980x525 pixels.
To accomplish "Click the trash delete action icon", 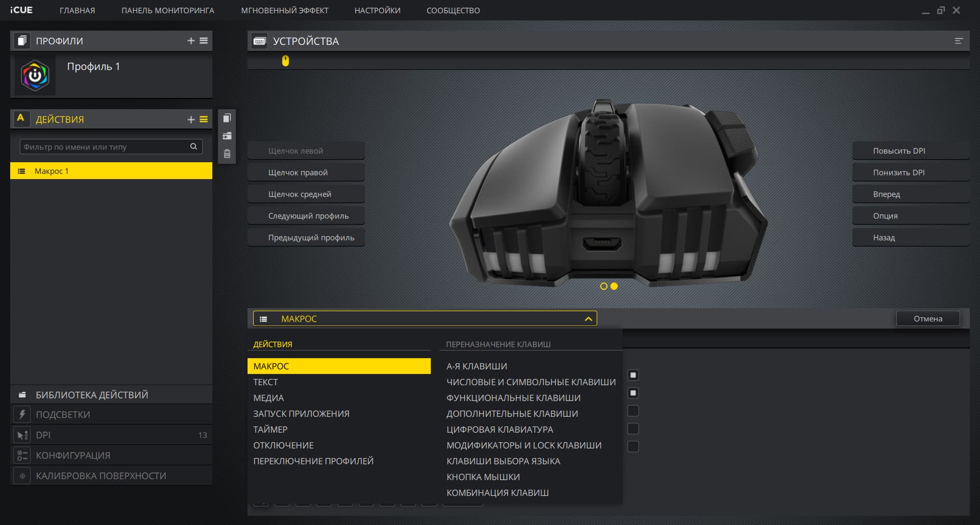I will 227,154.
